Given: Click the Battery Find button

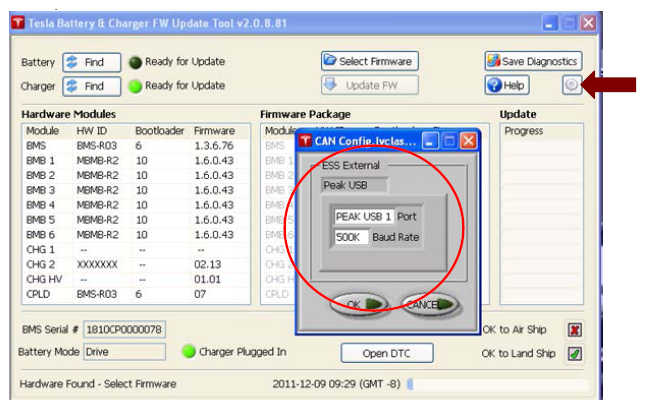Looking at the screenshot, I should pos(92,62).
